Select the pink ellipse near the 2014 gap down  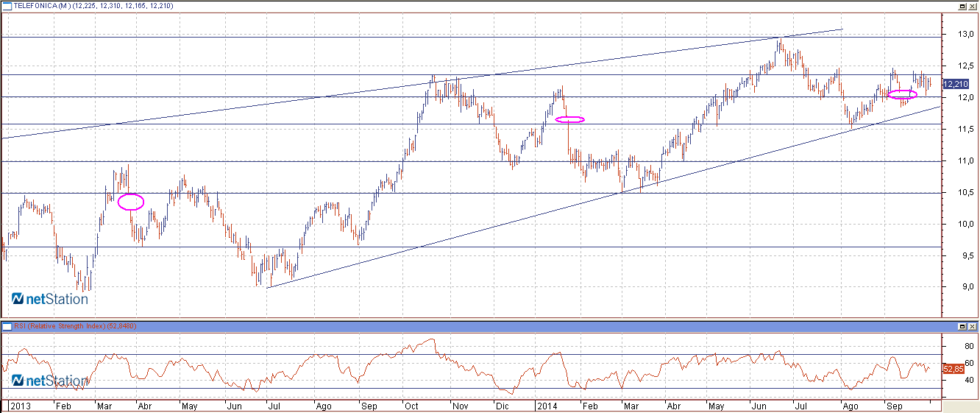coord(570,119)
